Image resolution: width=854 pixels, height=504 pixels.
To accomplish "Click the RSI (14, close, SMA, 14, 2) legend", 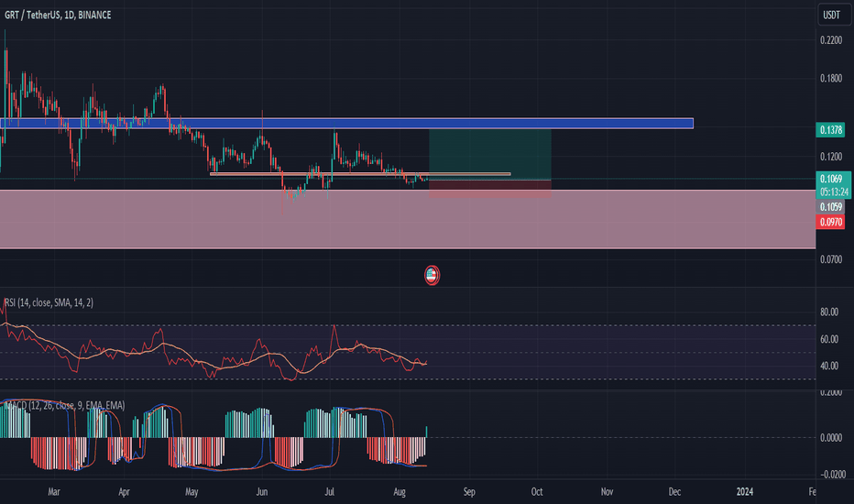I will (49, 302).
